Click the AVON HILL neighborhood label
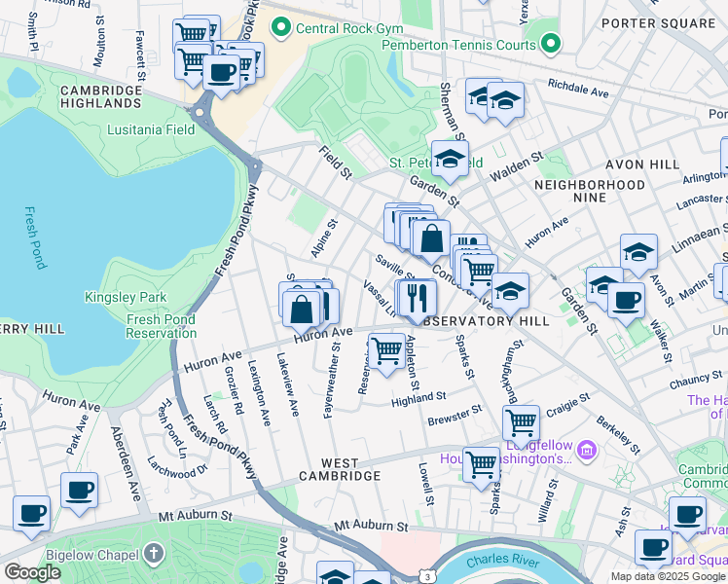This screenshot has width=728, height=584. [x=642, y=164]
